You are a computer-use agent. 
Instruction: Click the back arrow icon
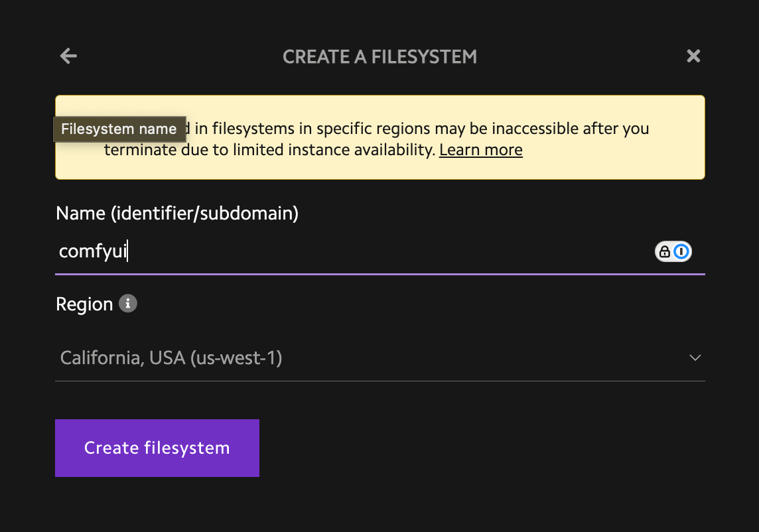[x=68, y=56]
